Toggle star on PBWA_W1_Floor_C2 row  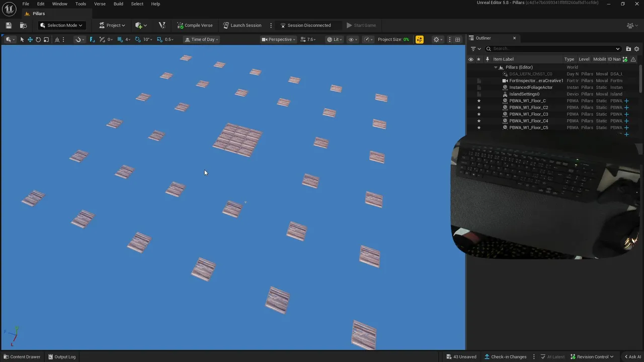[478, 108]
